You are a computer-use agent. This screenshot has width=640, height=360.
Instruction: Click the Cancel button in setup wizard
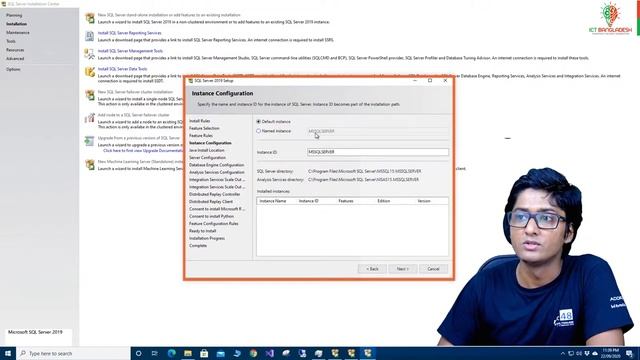tap(433, 269)
